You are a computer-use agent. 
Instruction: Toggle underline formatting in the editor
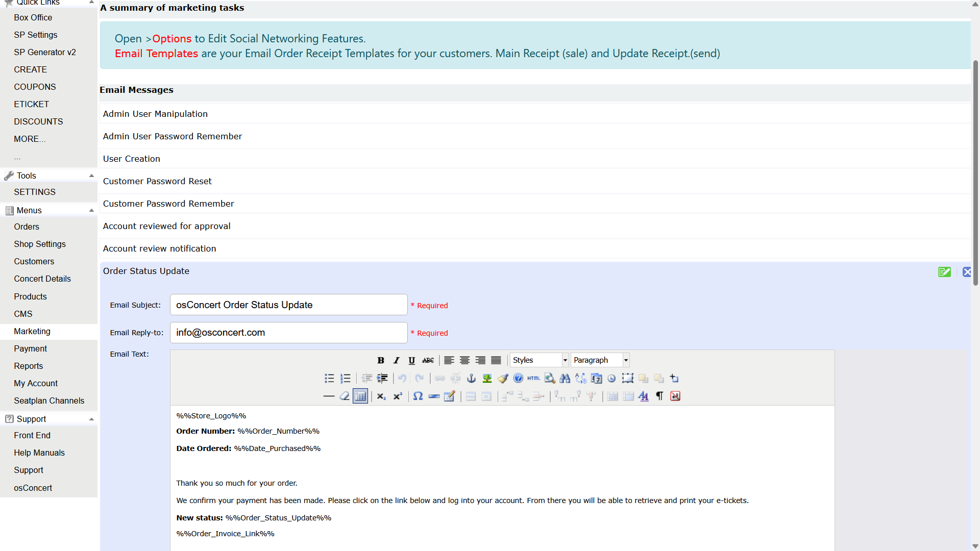412,360
